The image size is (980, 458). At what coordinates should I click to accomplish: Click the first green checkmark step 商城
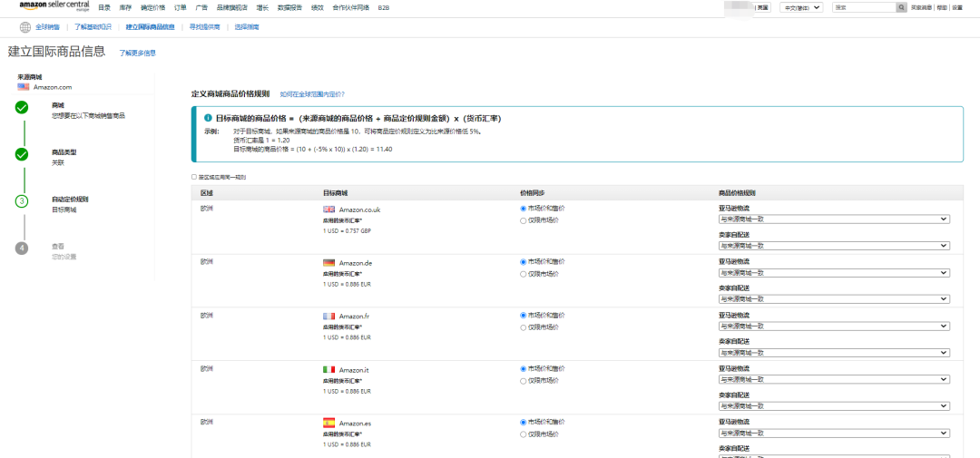click(22, 107)
